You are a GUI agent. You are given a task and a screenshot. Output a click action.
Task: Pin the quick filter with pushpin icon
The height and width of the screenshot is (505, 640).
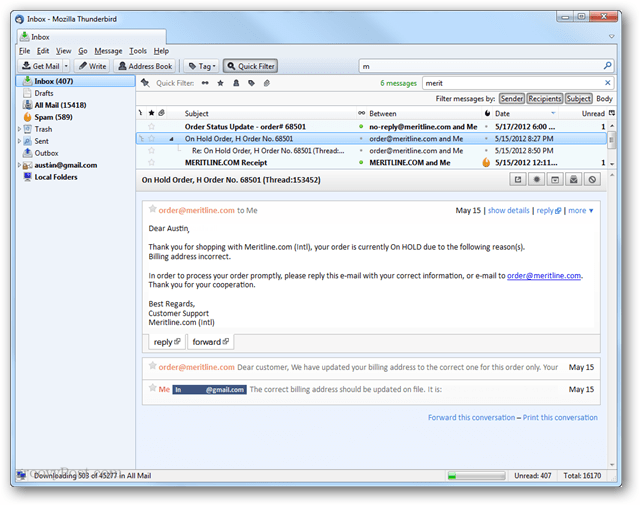pos(145,83)
